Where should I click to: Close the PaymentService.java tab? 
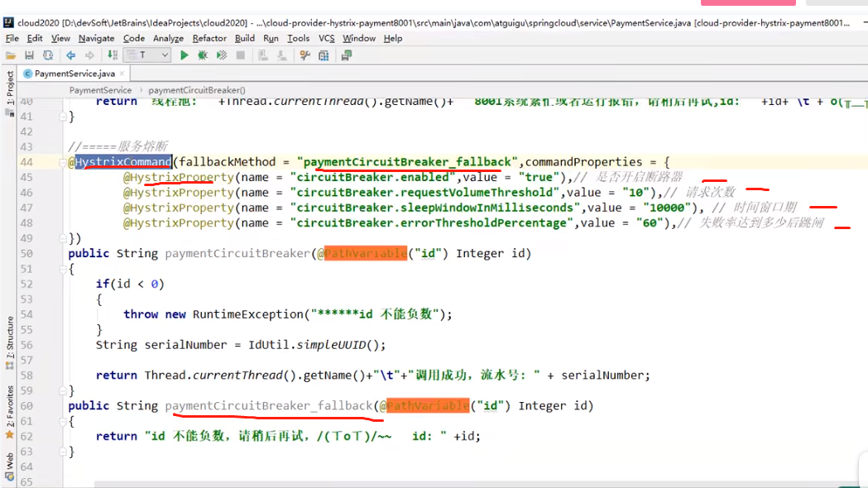point(122,74)
